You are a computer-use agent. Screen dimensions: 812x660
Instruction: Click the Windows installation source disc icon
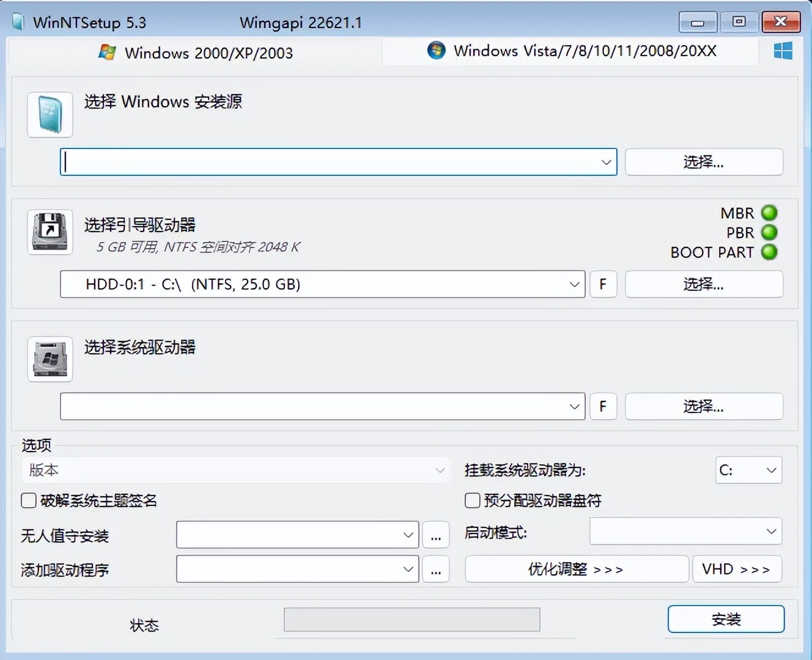coord(49,114)
